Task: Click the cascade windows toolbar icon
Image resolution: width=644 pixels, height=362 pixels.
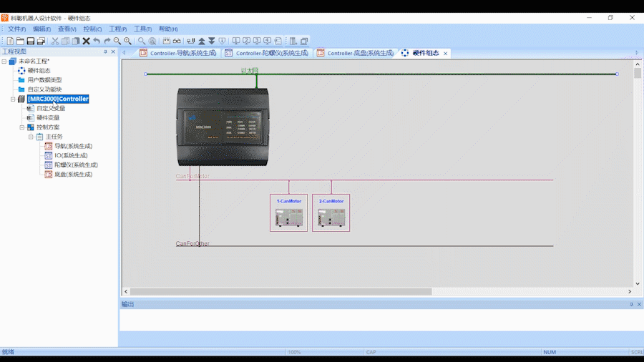Action: [x=304, y=41]
